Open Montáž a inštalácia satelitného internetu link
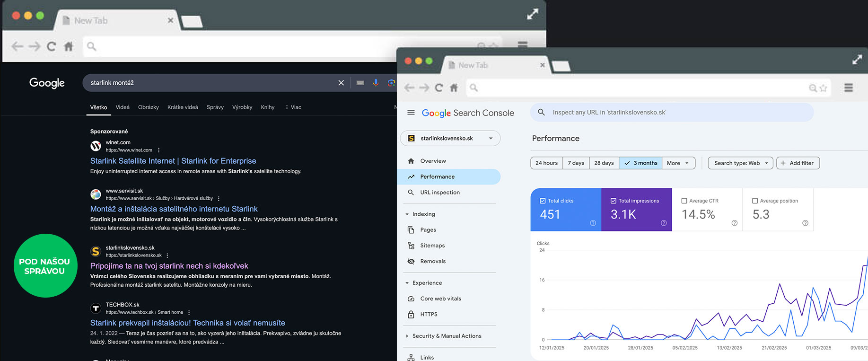868x361 pixels. click(x=174, y=209)
